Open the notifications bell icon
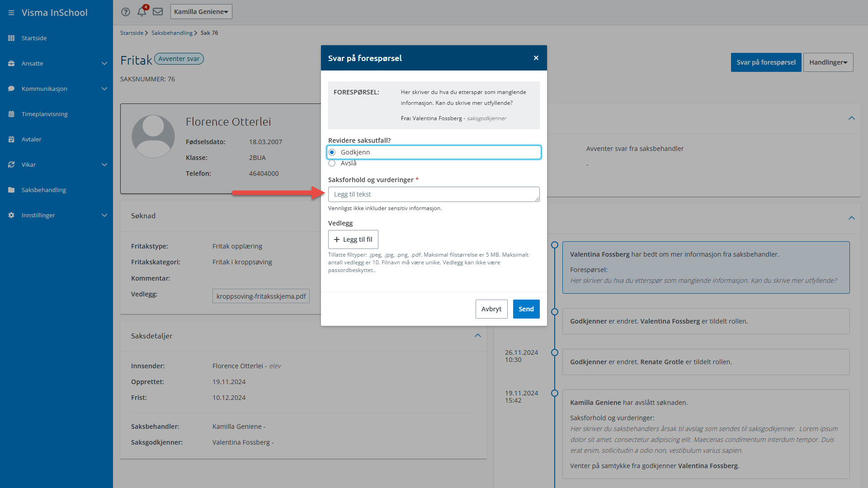 [142, 12]
